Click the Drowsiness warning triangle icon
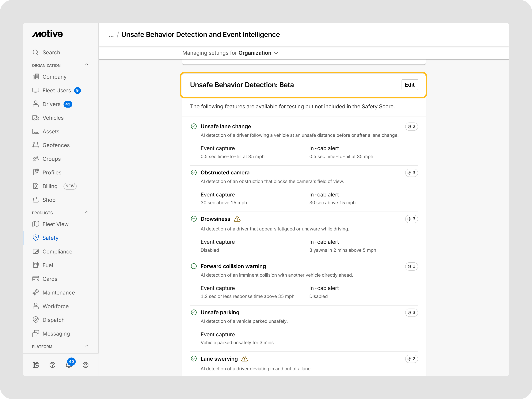 237,219
